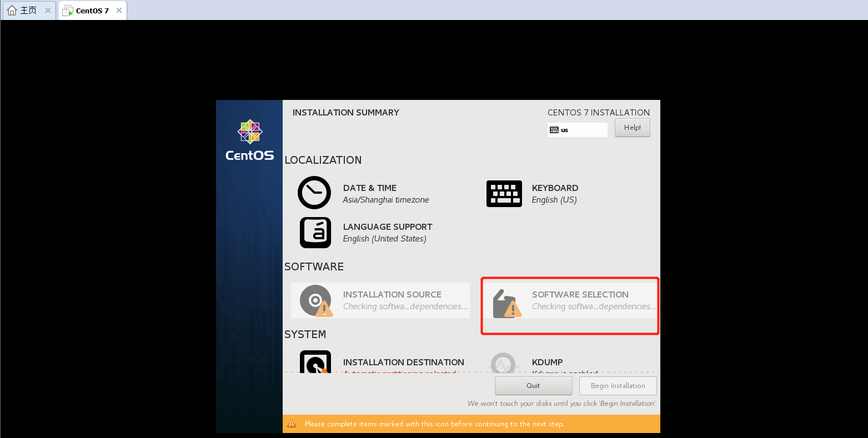Image resolution: width=868 pixels, height=438 pixels.
Task: Open the DATE & TIME setting
Action: coord(370,188)
